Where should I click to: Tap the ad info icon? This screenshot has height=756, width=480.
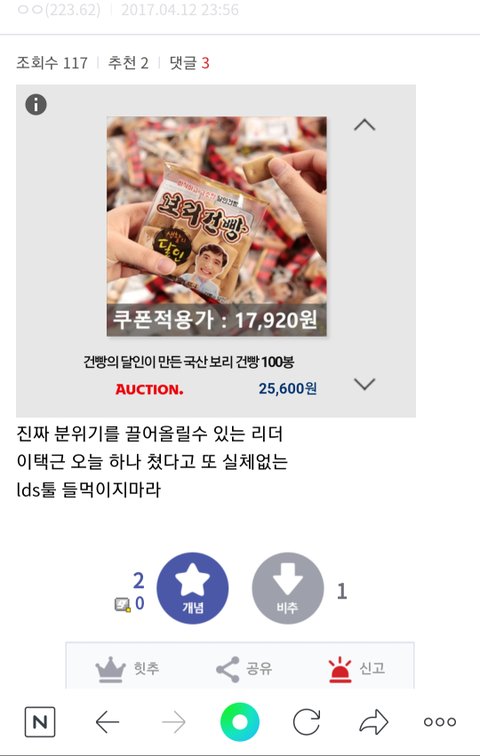coord(36,105)
